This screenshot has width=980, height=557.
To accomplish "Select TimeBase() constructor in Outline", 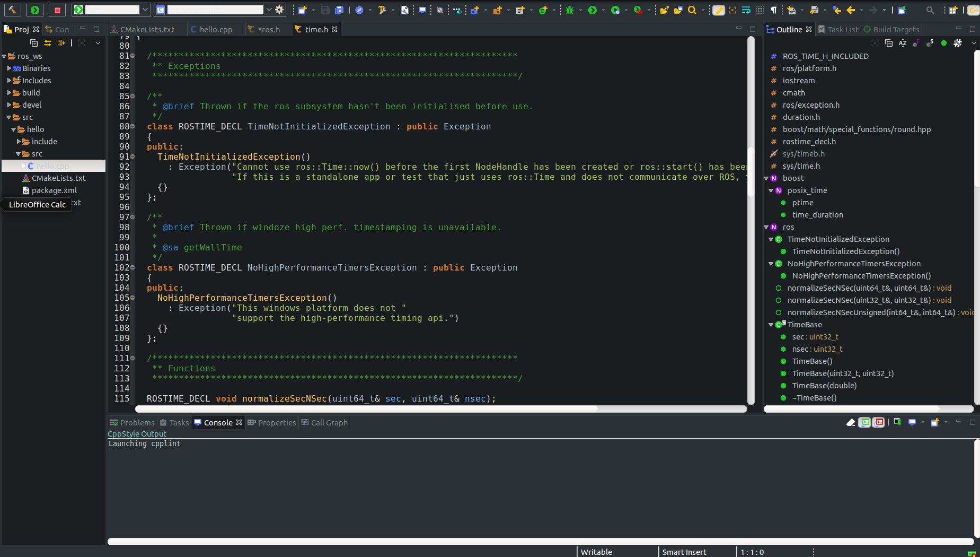I will coord(813,361).
